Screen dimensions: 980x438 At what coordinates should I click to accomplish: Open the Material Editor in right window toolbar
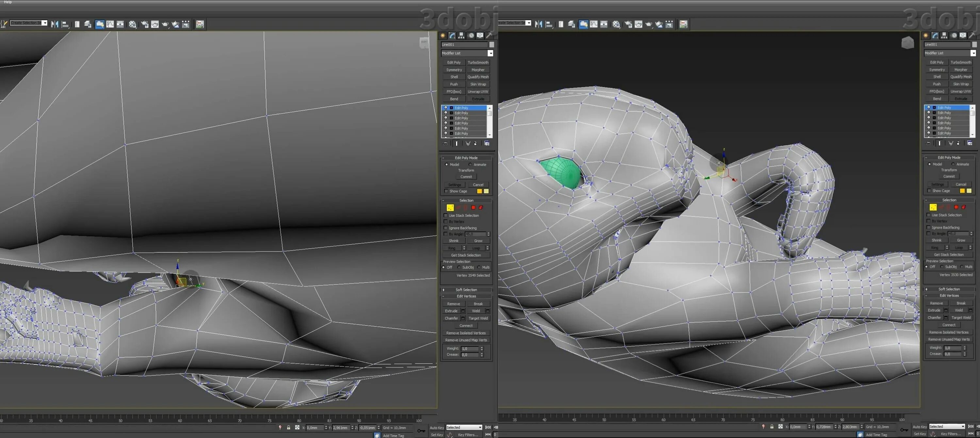point(616,24)
